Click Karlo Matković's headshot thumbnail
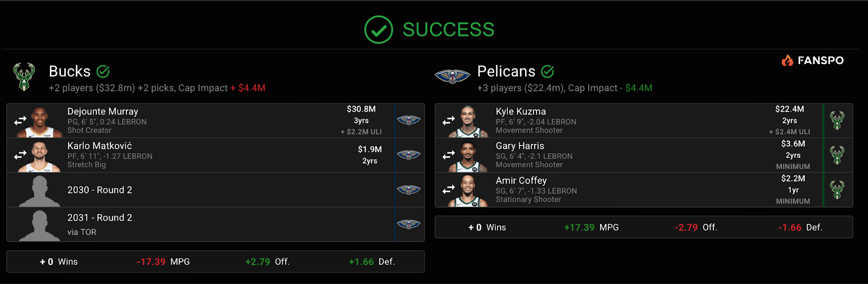This screenshot has height=284, width=868. point(40,156)
